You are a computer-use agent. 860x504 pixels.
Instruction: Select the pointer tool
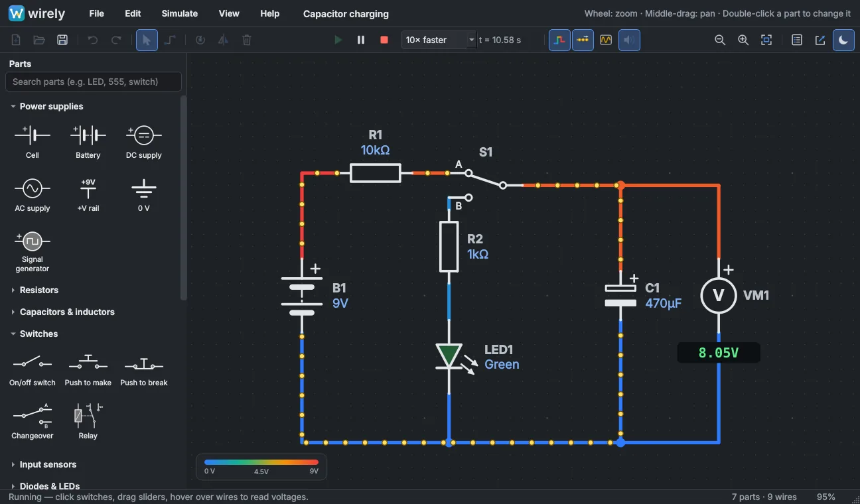(x=147, y=40)
